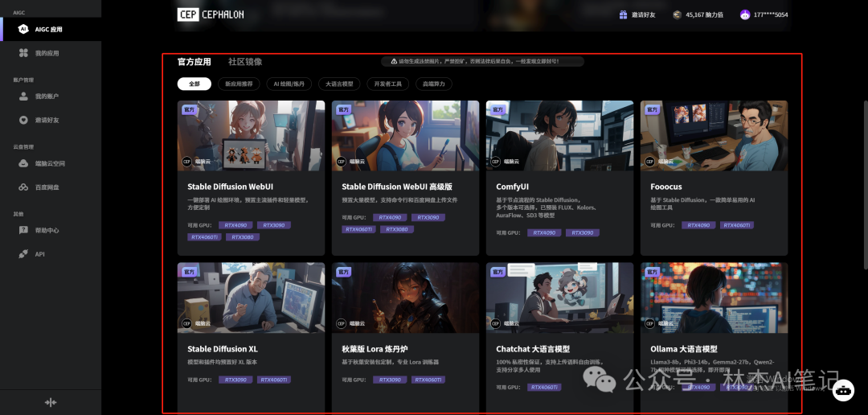Viewport: 868px width, 415px height.
Task: Open Stable Diffusion XL card title
Action: (223, 349)
